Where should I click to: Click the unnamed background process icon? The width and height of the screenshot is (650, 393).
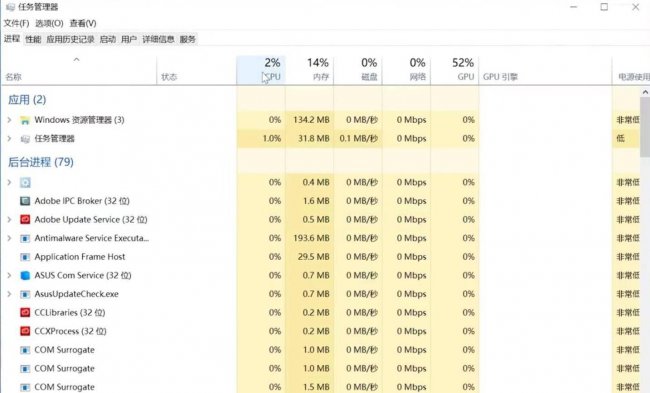pyautogui.click(x=25, y=182)
